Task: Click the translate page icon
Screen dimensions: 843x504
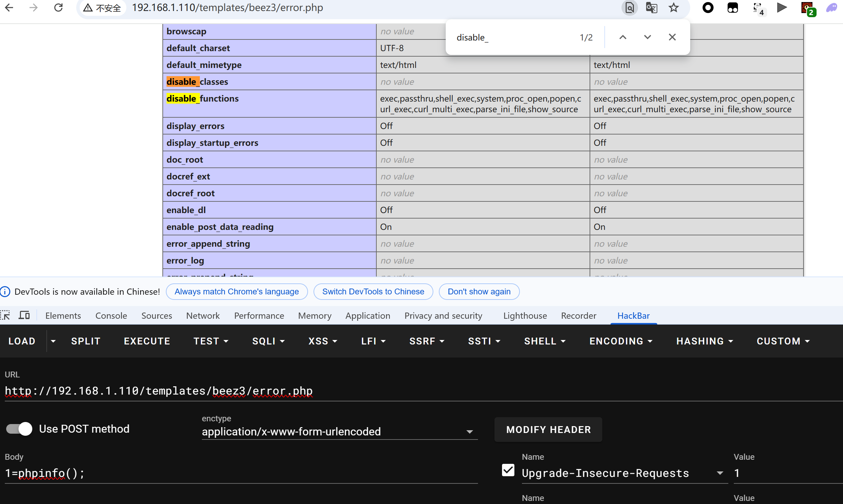Action: tap(651, 8)
